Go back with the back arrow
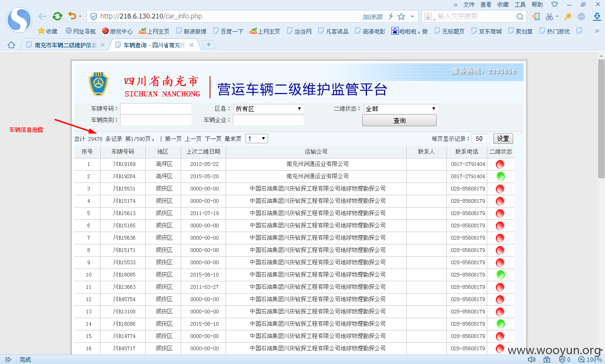The height and width of the screenshot is (364, 605). coord(43,16)
